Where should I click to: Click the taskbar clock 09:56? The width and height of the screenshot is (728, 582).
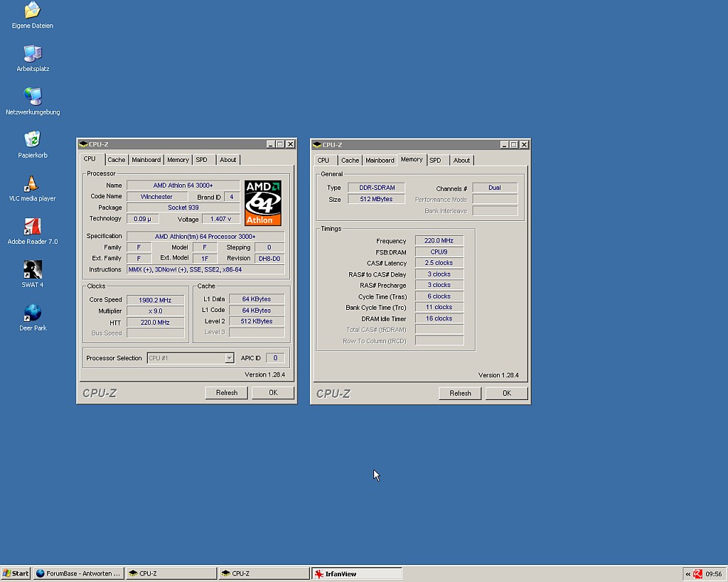click(714, 574)
